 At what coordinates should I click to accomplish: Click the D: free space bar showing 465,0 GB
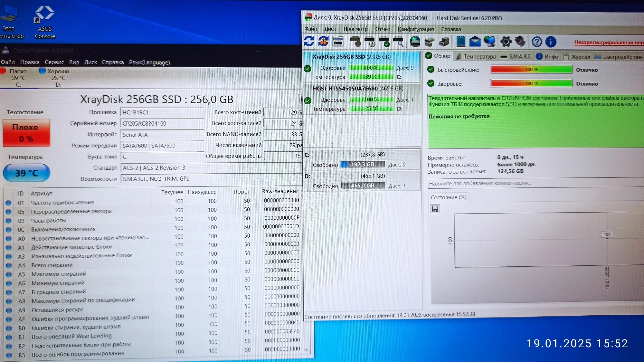click(363, 186)
